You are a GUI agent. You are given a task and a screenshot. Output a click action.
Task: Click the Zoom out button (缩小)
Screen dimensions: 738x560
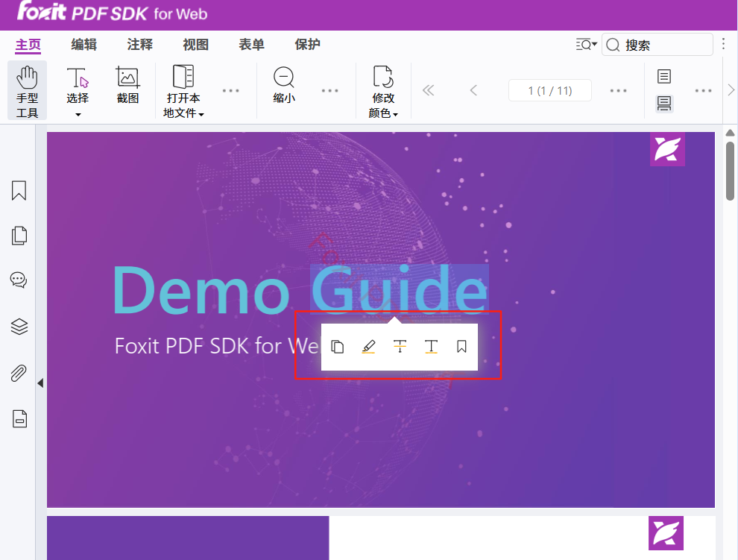[x=284, y=85]
